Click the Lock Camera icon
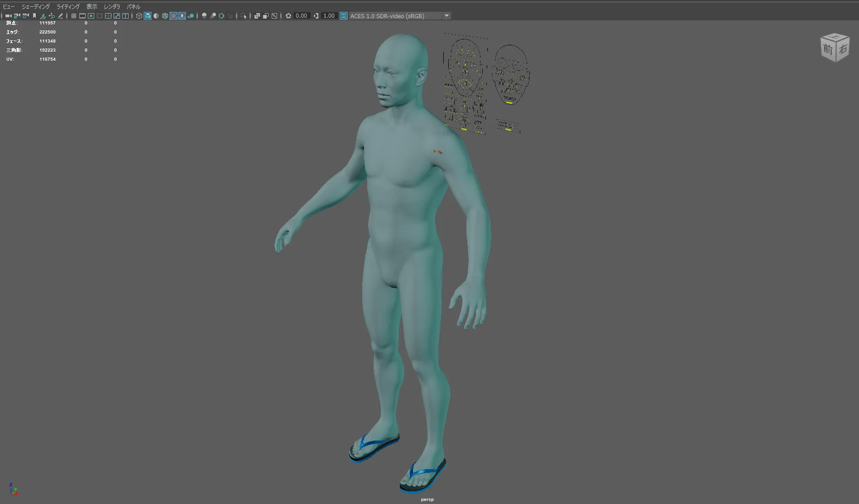Image resolution: width=859 pixels, height=504 pixels. (x=17, y=16)
